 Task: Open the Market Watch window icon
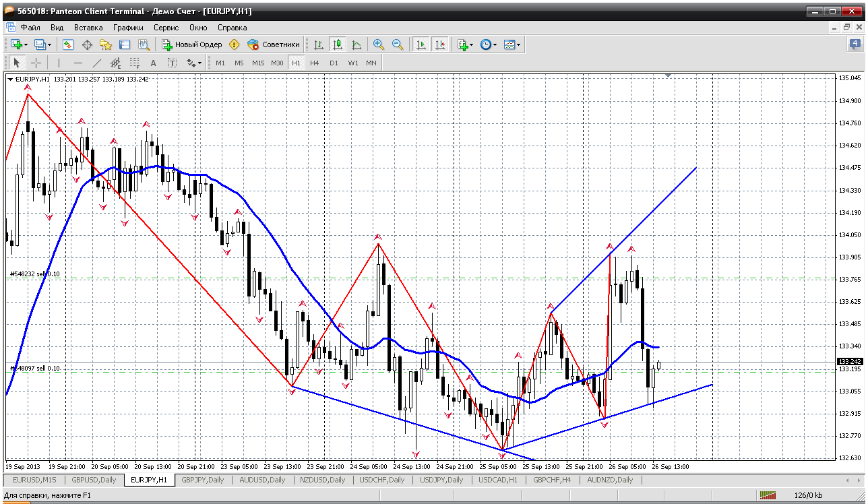coord(68,44)
